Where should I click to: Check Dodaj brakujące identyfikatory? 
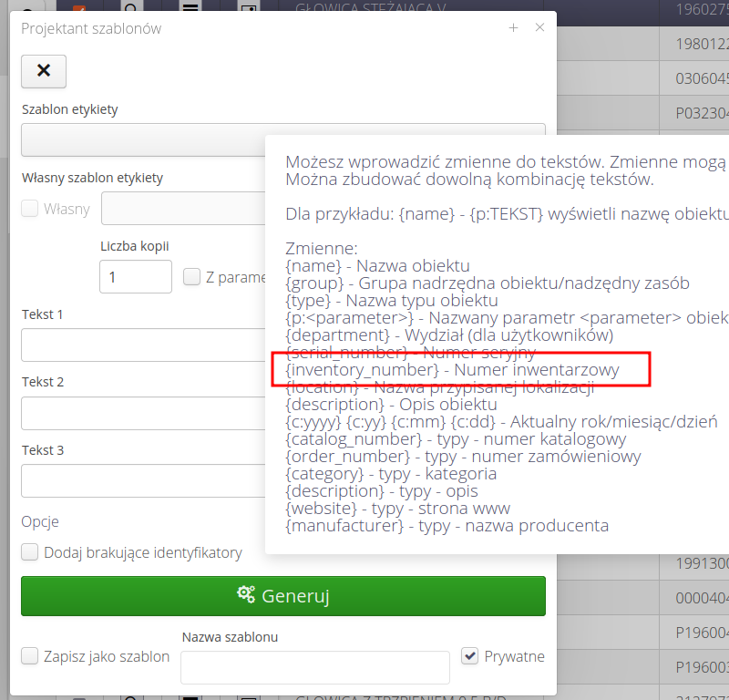(x=30, y=552)
